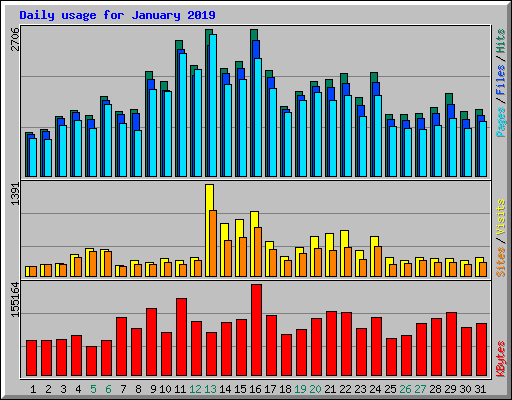Viewport: 512px width, 400px height.
Task: Click the cyan pages bar for day 6
Action: (108, 141)
